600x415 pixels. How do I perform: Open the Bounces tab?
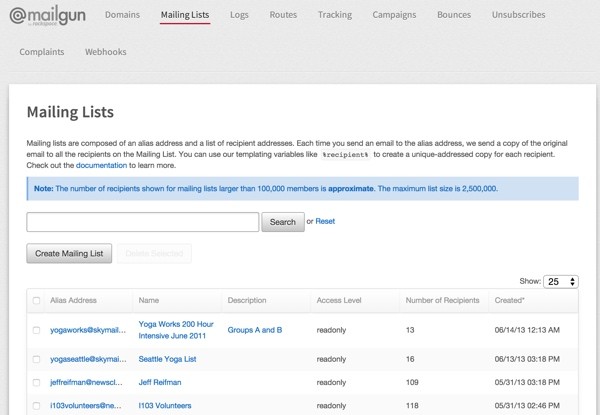pyautogui.click(x=454, y=15)
